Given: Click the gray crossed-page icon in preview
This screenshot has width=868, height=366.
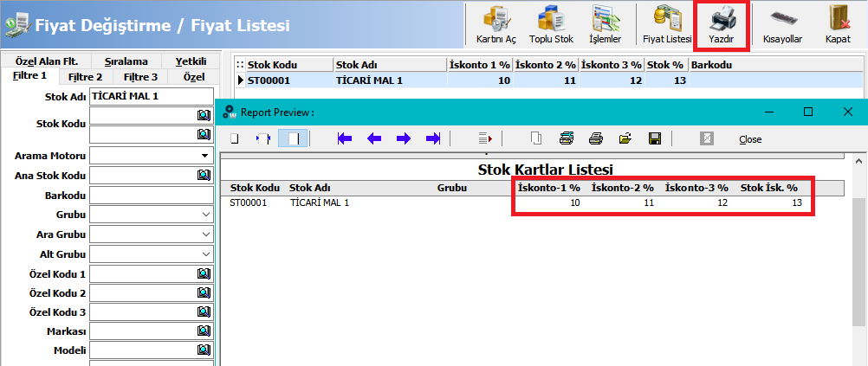Looking at the screenshot, I should tap(706, 138).
